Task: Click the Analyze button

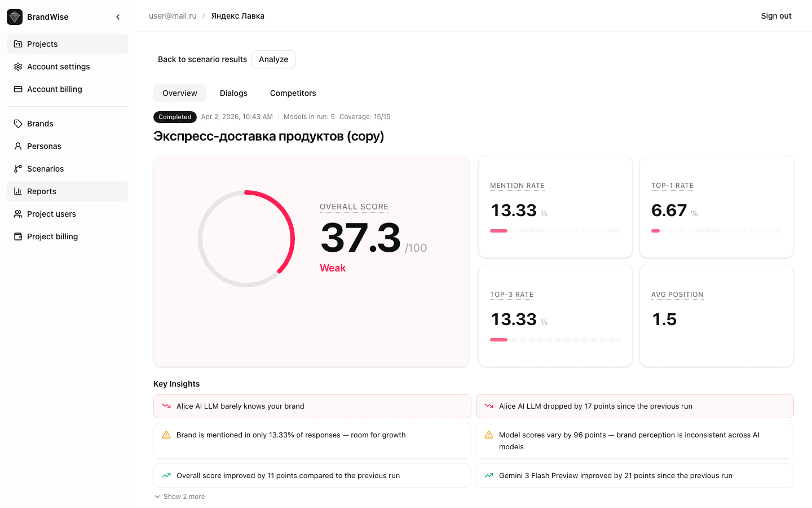Action: click(x=273, y=59)
